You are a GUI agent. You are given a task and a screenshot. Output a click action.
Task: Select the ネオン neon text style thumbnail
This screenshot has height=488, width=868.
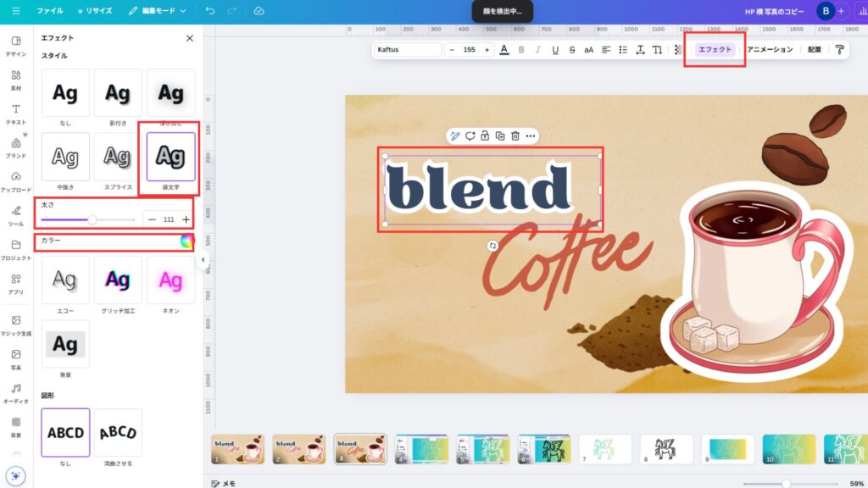point(170,280)
